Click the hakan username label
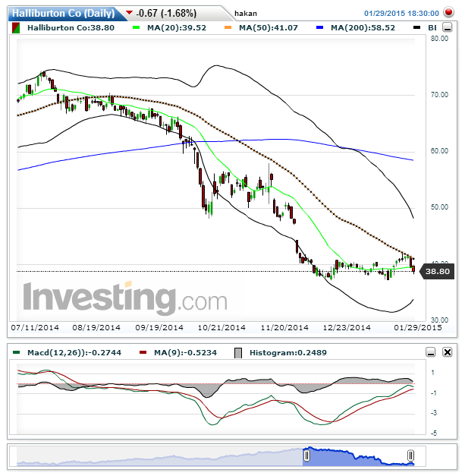 tap(246, 14)
